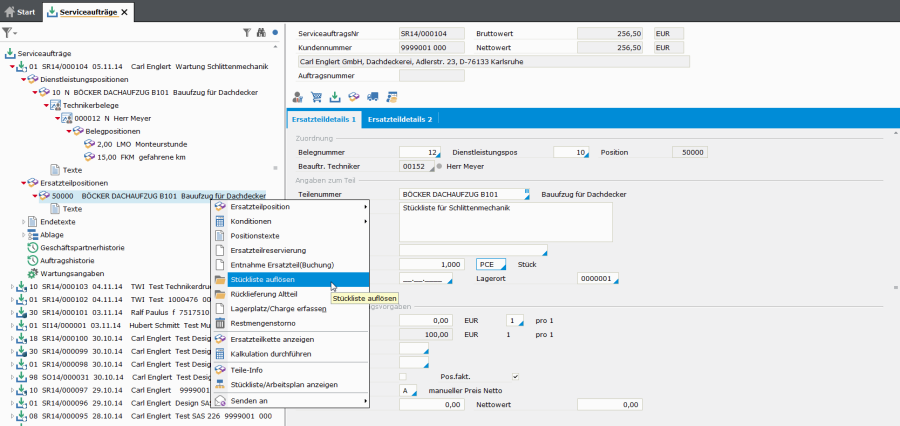
Task: Select Lagerplatz/Charge erfassen entry
Action: [x=290, y=309]
